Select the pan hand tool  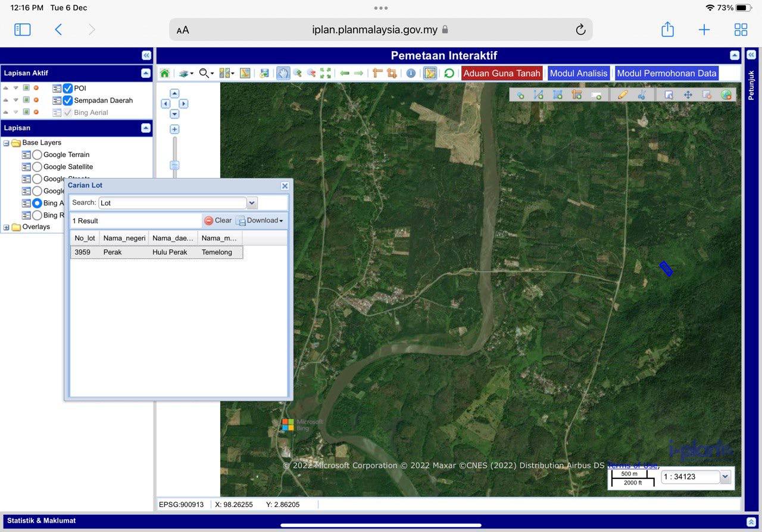pos(283,73)
